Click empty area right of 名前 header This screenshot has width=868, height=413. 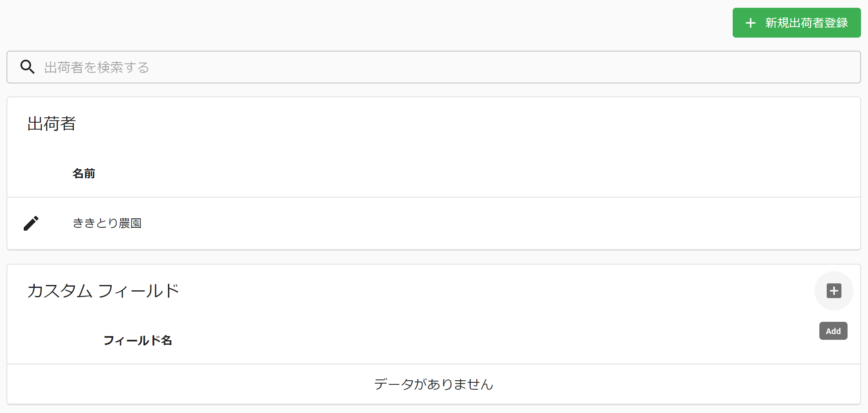pyautogui.click(x=450, y=174)
